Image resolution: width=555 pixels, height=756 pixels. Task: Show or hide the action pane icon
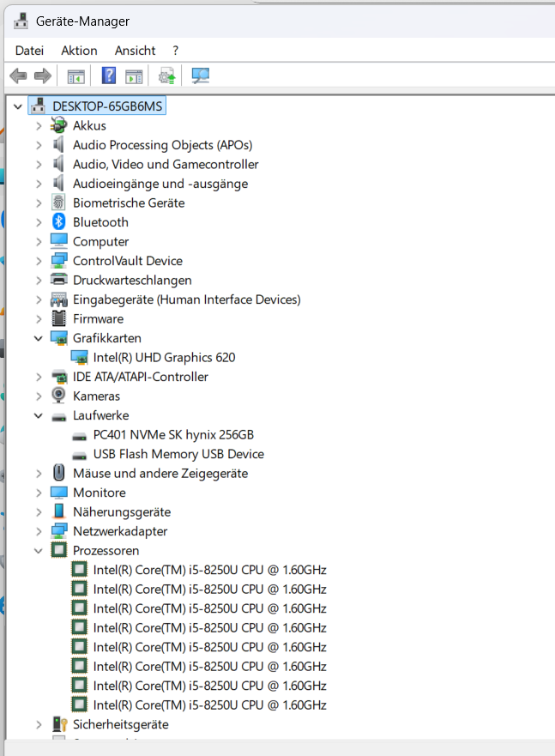click(134, 76)
